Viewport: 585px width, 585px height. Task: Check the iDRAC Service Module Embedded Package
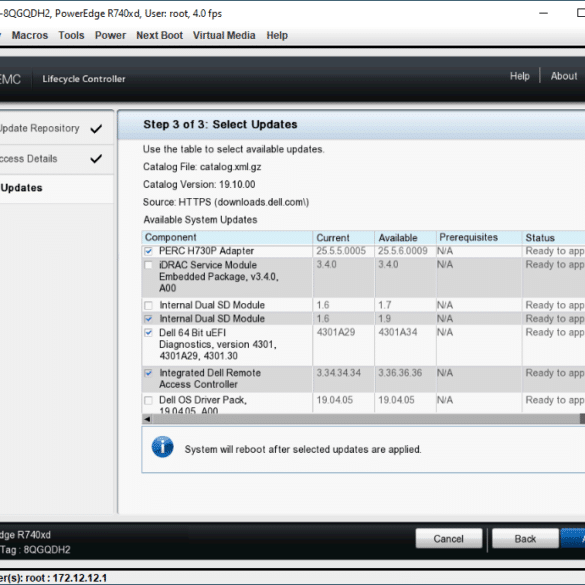click(x=148, y=265)
